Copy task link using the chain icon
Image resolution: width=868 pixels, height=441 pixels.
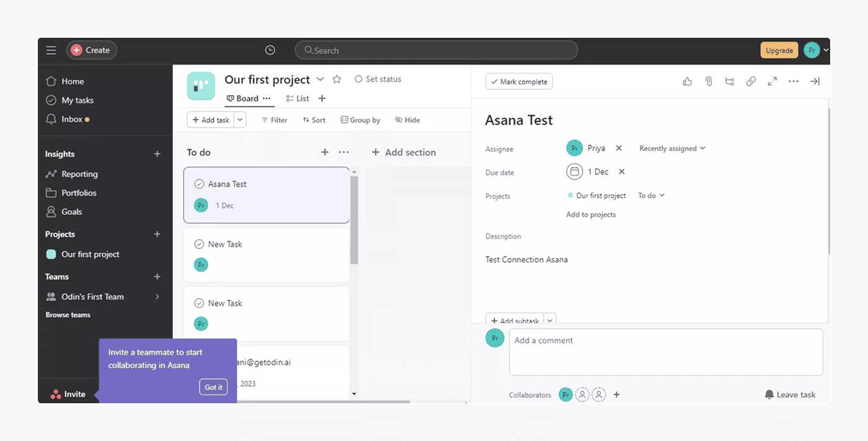point(751,81)
